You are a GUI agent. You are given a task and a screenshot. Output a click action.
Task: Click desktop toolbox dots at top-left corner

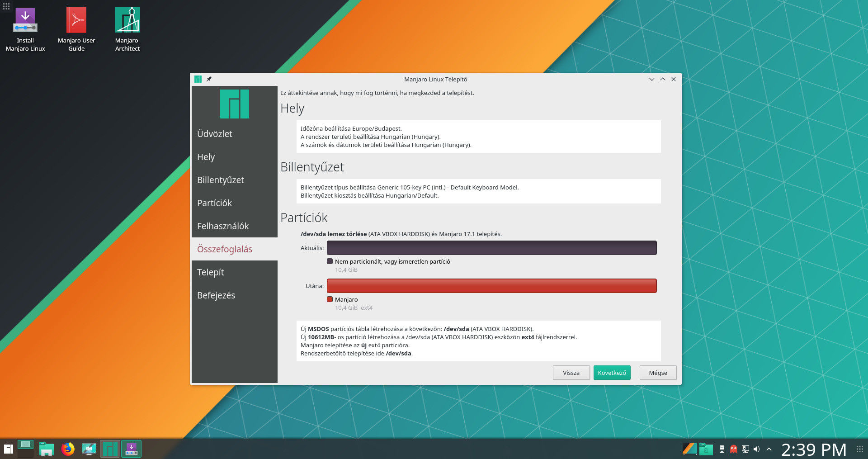coord(6,6)
